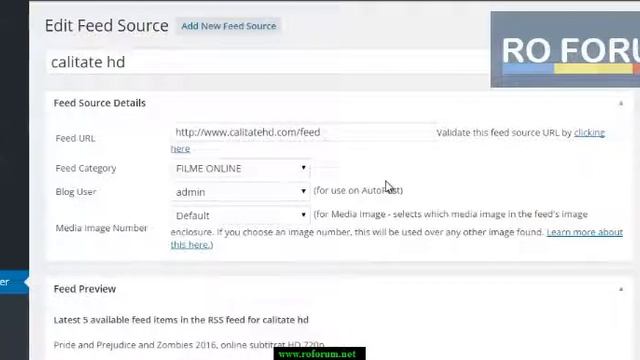Select the highlighted sidebar menu item ending in 'er'
The height and width of the screenshot is (360, 640).
[14, 282]
